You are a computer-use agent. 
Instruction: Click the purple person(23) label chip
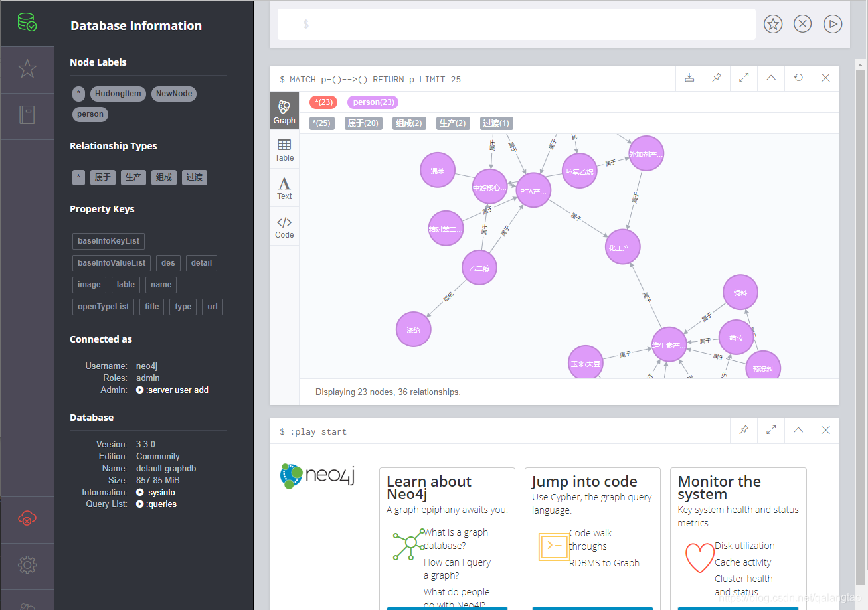click(x=373, y=102)
